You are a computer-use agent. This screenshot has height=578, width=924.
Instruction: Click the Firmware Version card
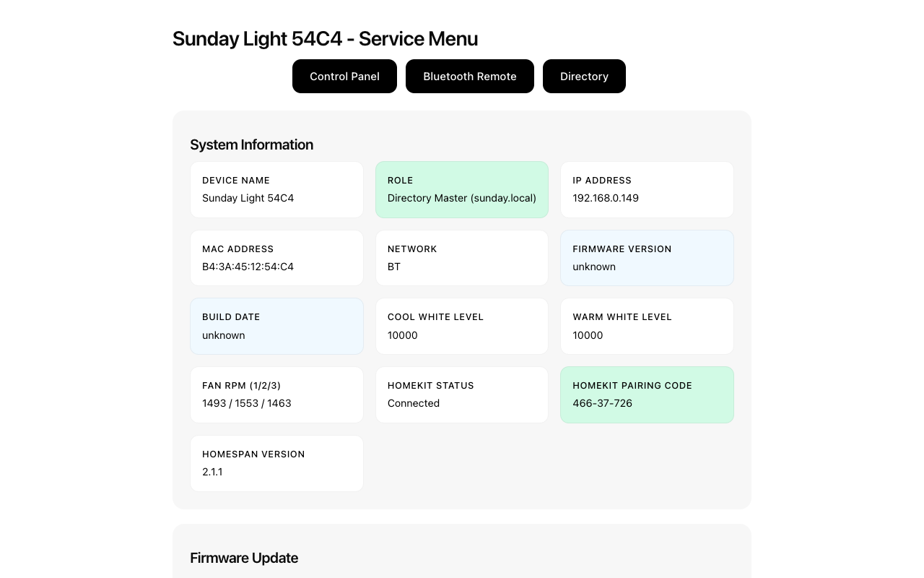pos(647,258)
